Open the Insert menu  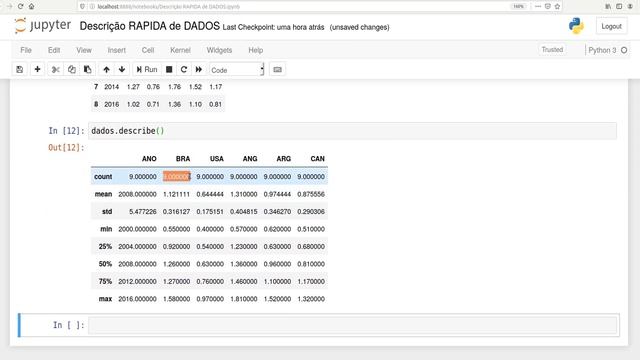[117, 50]
